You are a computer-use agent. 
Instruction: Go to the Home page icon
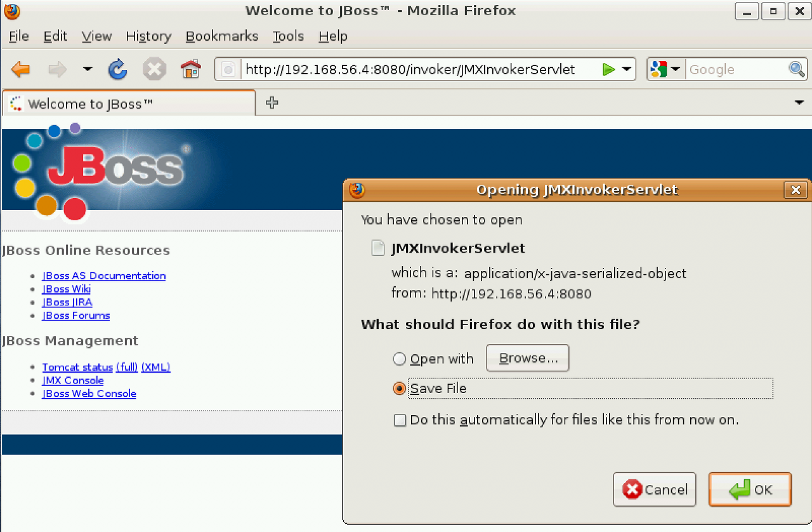point(190,69)
